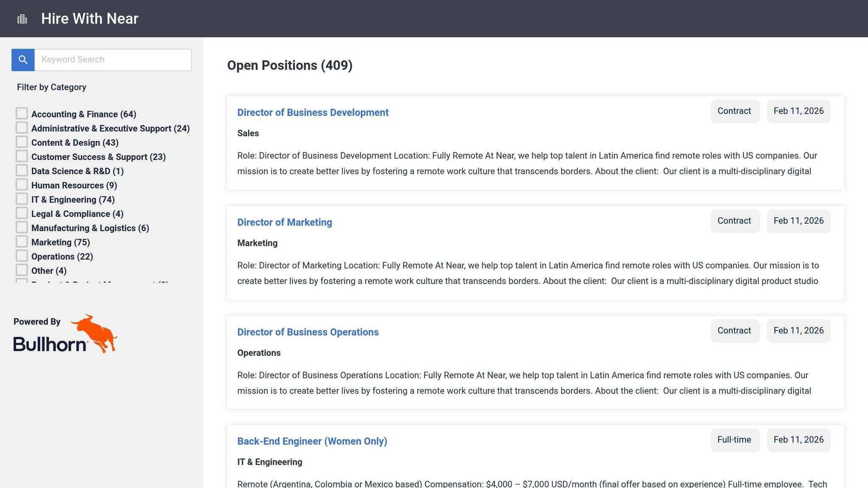
Task: Focus the Keyword Search field
Action: [x=113, y=60]
